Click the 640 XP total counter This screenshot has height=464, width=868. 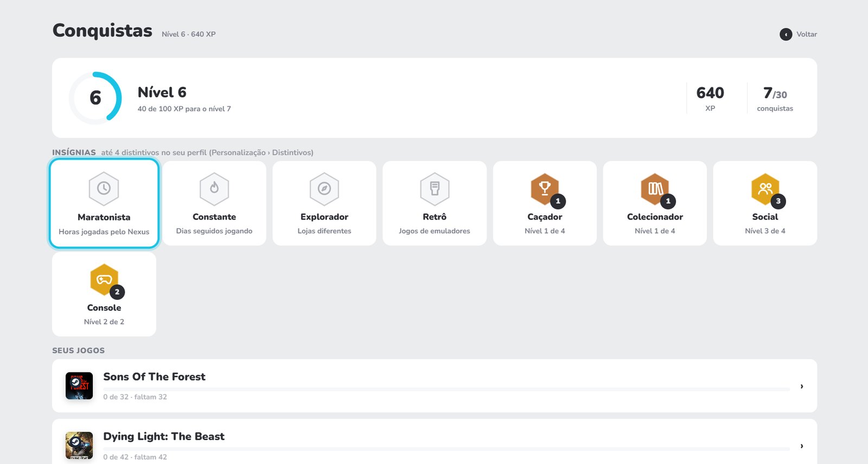point(710,98)
